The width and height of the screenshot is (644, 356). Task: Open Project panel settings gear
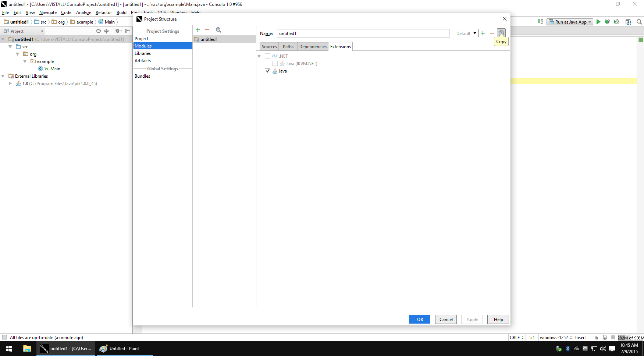click(x=118, y=31)
